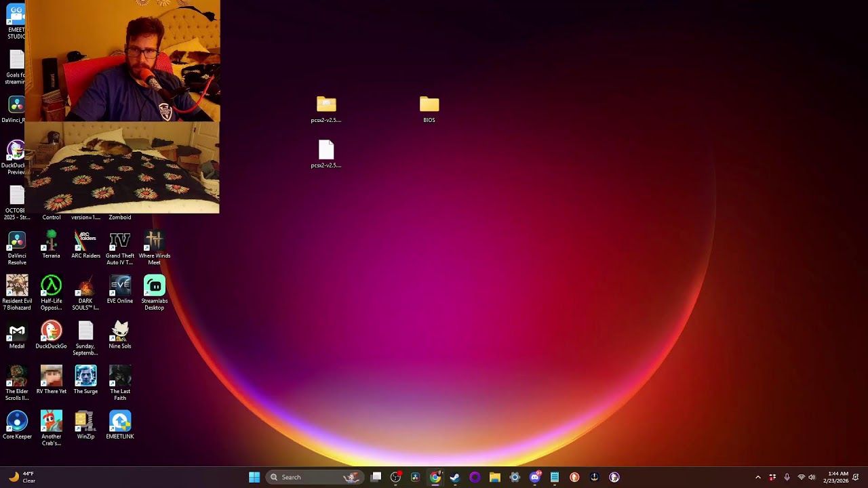Open the purple ring app in taskbar
The image size is (868, 488).
pos(475,477)
